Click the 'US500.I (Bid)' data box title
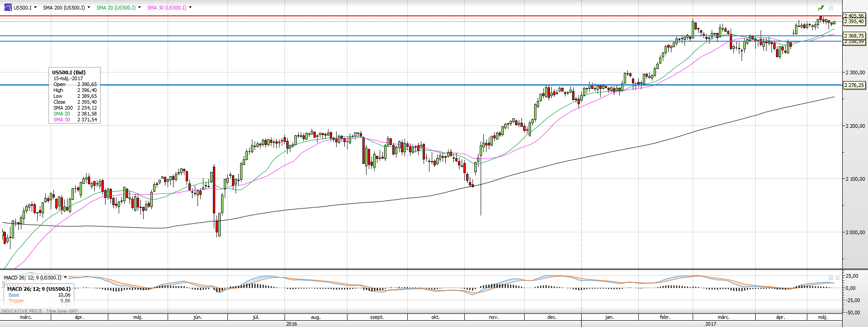This screenshot has width=868, height=327. 68,72
